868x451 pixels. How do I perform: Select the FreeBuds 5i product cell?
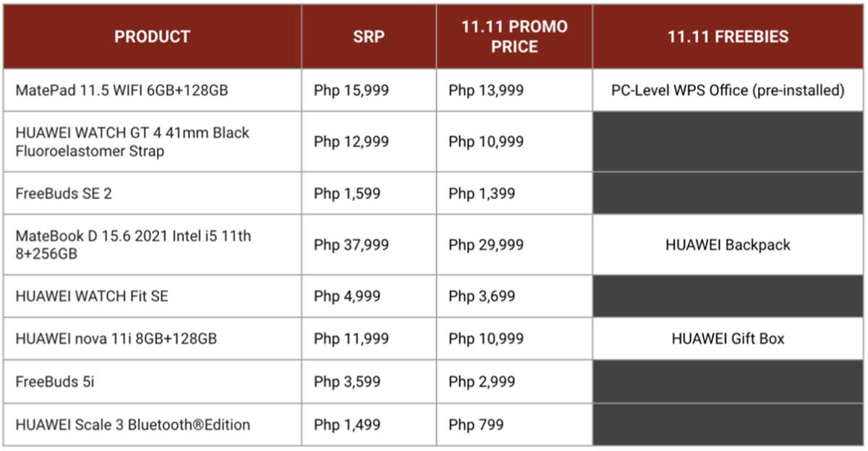(x=152, y=381)
